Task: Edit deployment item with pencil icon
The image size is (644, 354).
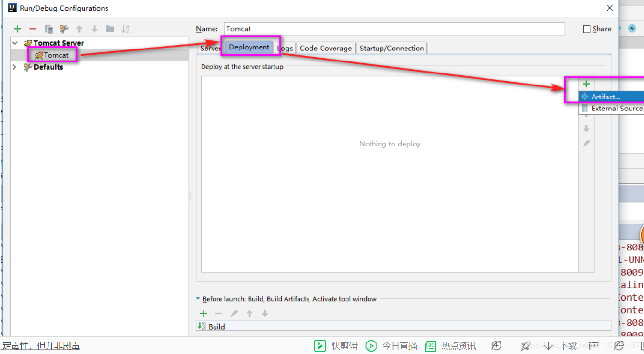Action: pyautogui.click(x=586, y=143)
